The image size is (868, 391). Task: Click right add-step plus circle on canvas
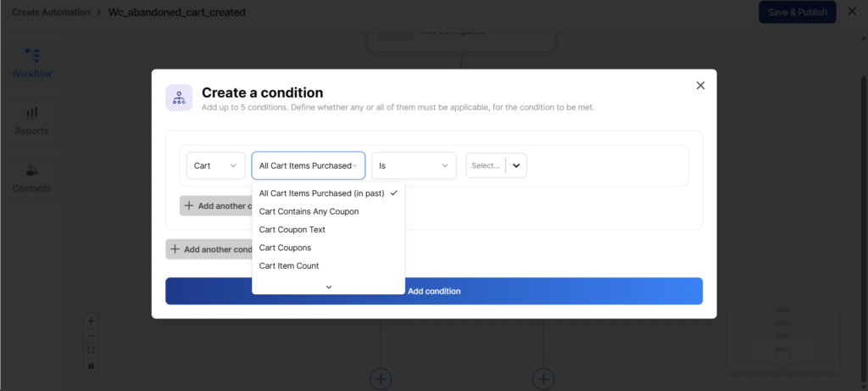[542, 378]
